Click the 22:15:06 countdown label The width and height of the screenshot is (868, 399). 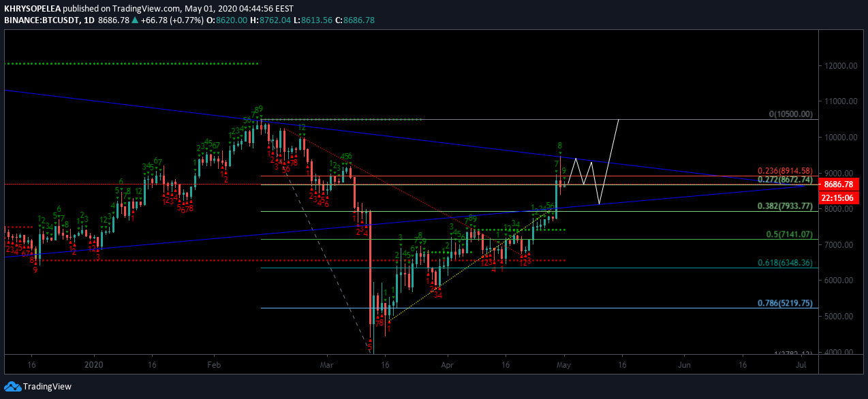point(838,197)
